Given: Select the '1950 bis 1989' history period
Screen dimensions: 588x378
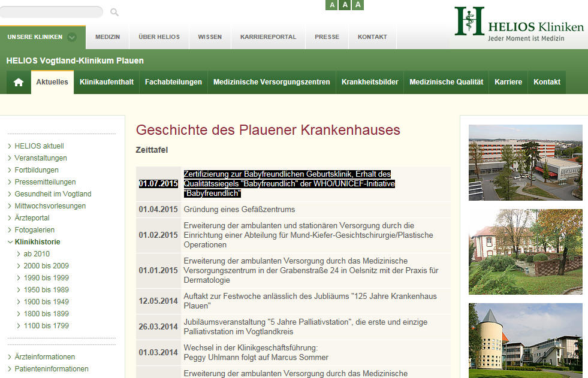Looking at the screenshot, I should [x=46, y=290].
